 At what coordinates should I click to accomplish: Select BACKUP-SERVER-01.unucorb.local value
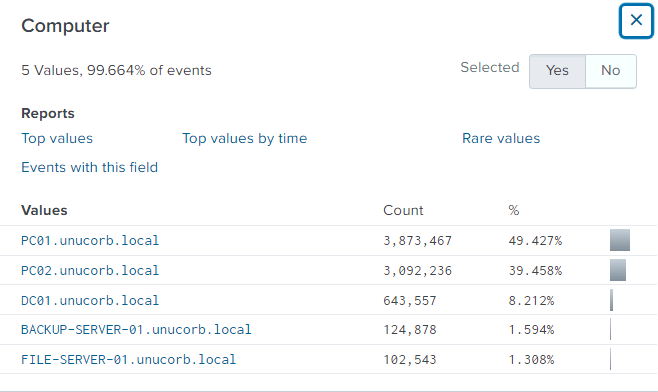[136, 329]
